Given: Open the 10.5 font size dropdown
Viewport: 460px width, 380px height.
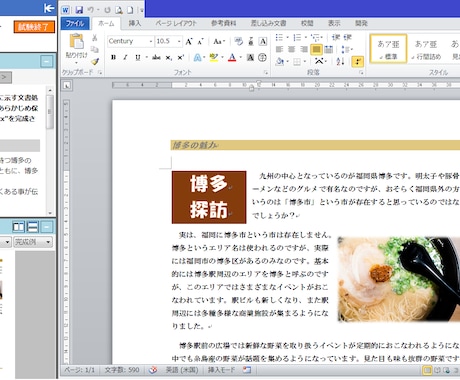Looking at the screenshot, I should (x=179, y=41).
